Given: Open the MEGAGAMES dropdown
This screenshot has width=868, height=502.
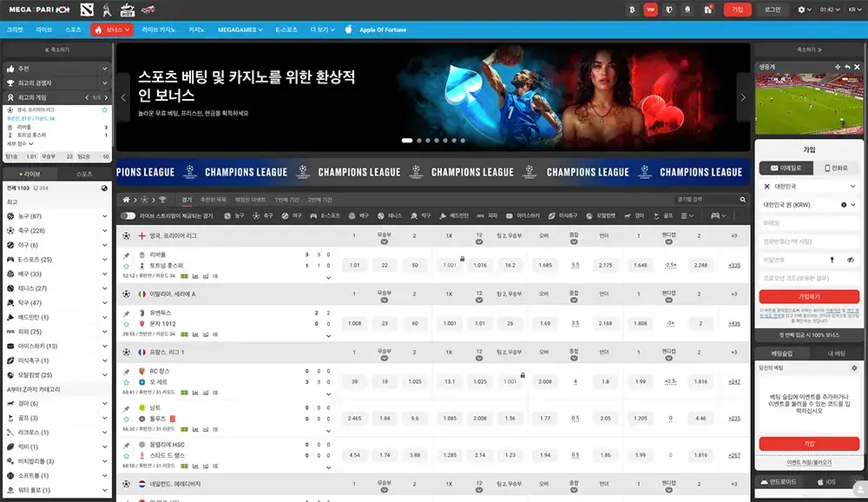Looking at the screenshot, I should pyautogui.click(x=240, y=30).
